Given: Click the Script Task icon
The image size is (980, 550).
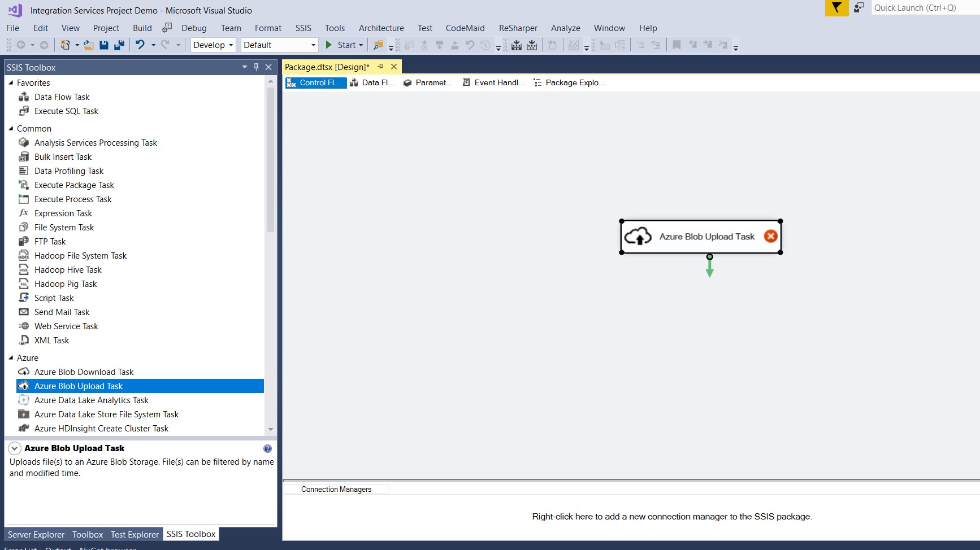Looking at the screenshot, I should point(24,298).
